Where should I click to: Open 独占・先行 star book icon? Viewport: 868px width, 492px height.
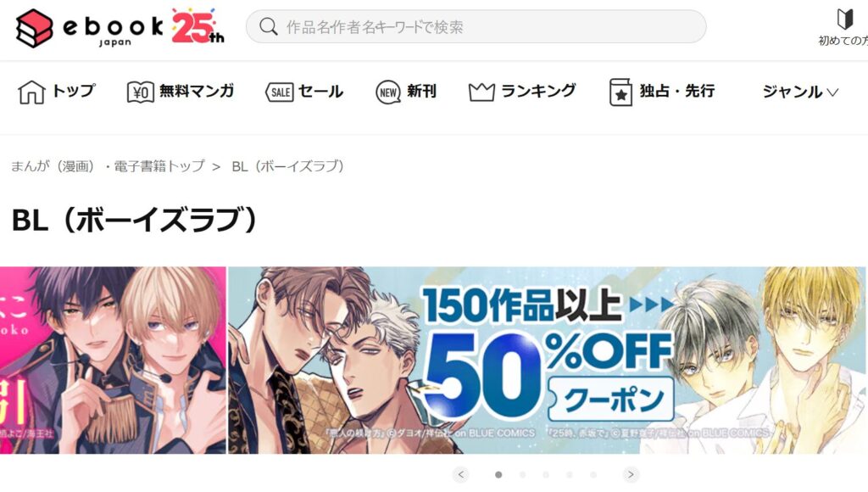[620, 92]
